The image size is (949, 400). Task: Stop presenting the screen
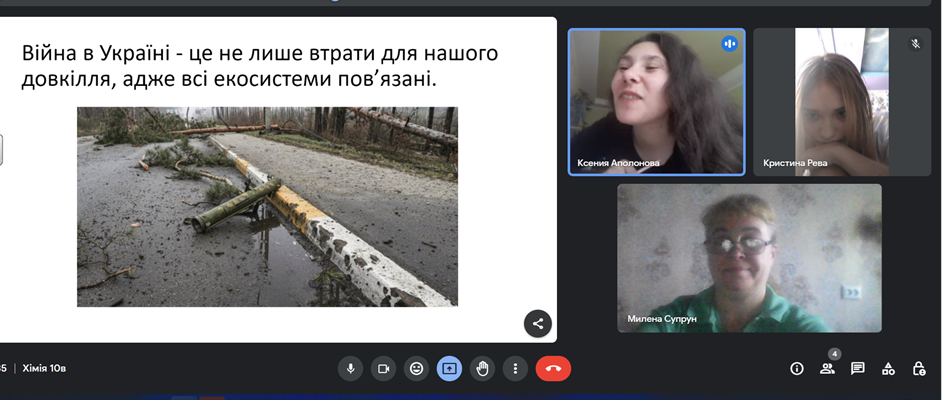[449, 369]
